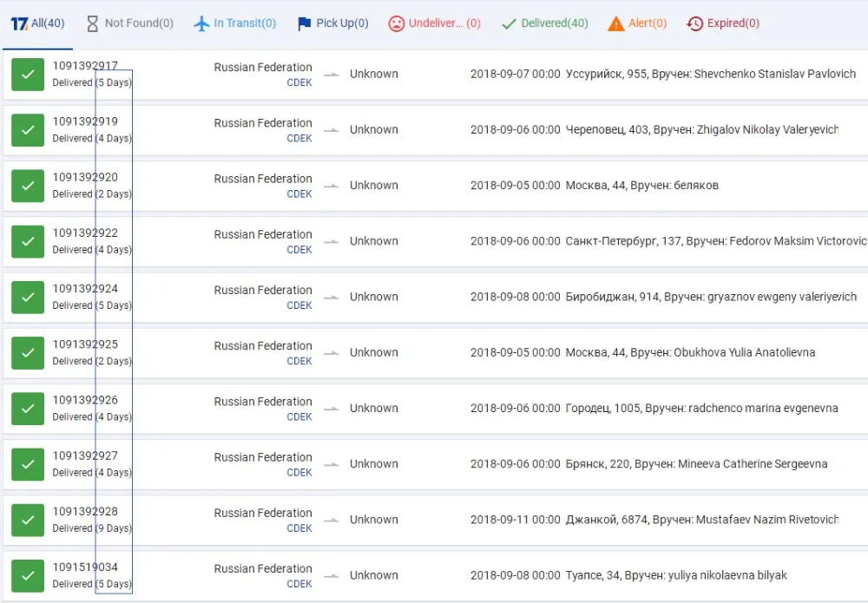Click green check icon for 1091392922

point(28,241)
